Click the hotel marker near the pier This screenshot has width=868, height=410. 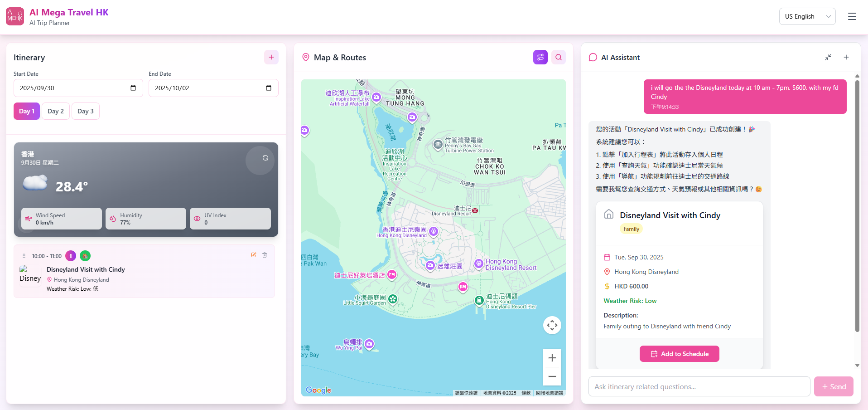(463, 287)
